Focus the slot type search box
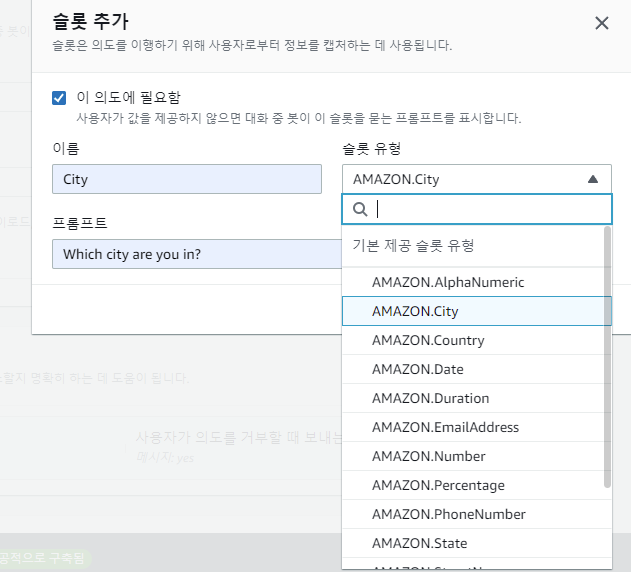Viewport: 631px width, 572px height. [x=477, y=209]
